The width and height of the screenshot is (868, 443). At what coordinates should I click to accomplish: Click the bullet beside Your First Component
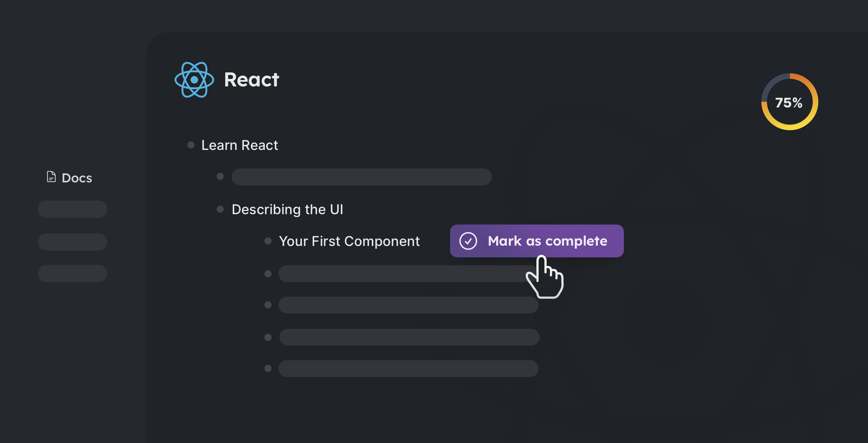coord(268,241)
